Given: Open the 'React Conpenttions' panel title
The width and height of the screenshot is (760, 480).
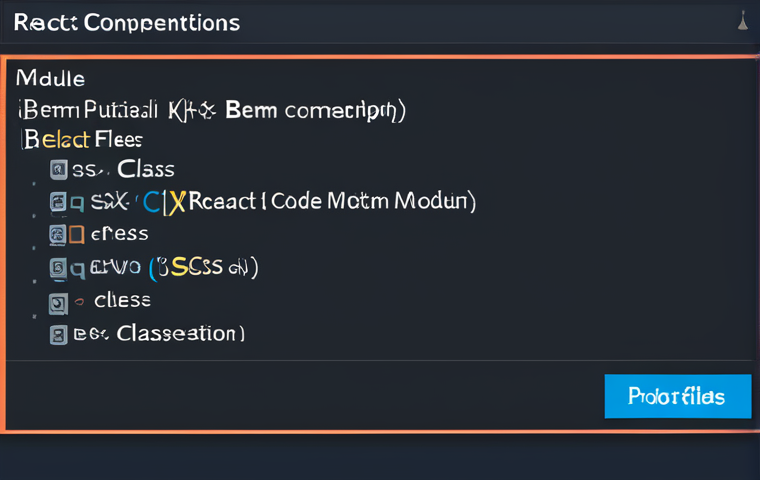Looking at the screenshot, I should pos(127,23).
